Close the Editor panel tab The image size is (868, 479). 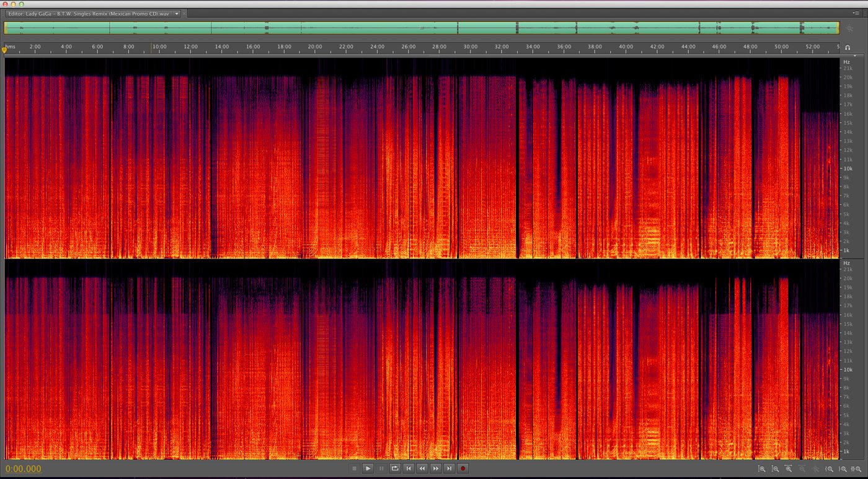[184, 13]
